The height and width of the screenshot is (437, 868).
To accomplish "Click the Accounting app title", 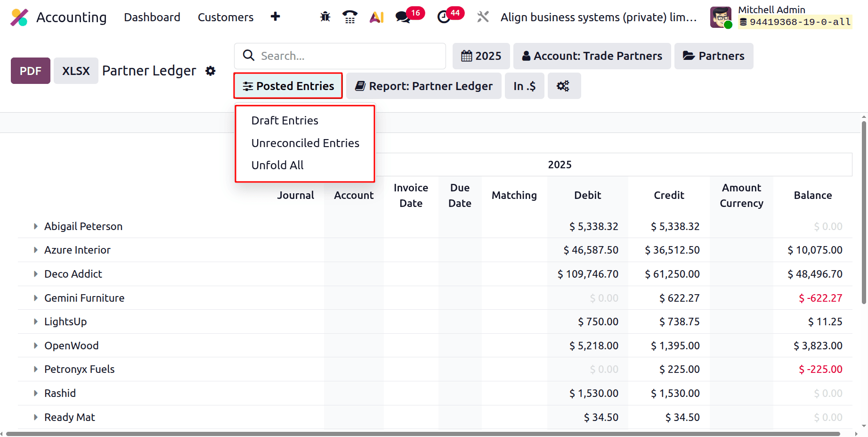I will (x=72, y=17).
